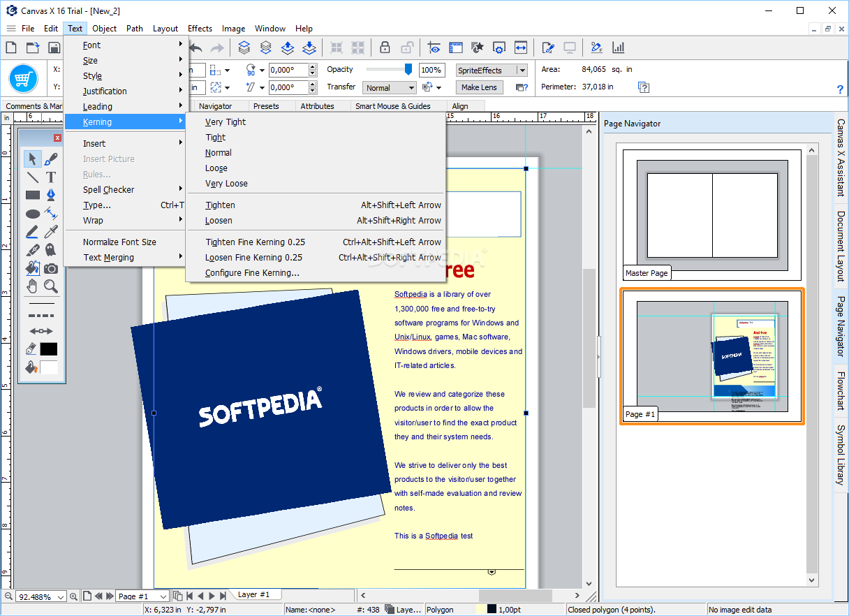Open the Symbol Library side tab

pos(841,455)
